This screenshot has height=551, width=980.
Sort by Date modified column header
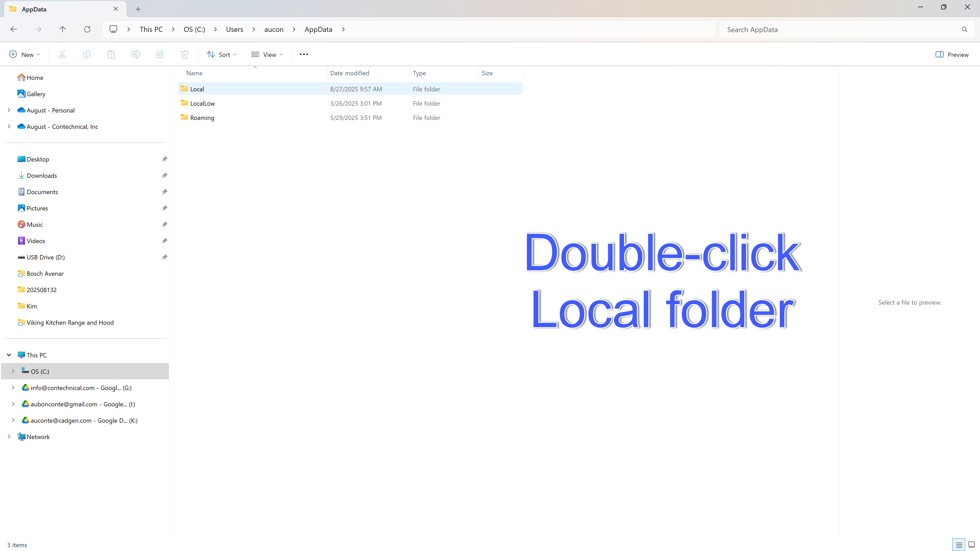[x=368, y=73]
